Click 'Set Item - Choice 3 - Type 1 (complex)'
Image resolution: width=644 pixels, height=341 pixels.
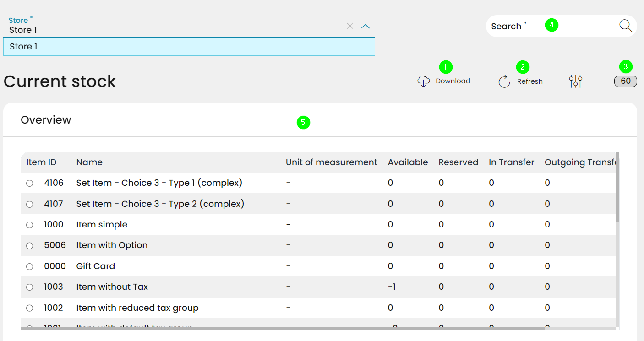pyautogui.click(x=159, y=183)
